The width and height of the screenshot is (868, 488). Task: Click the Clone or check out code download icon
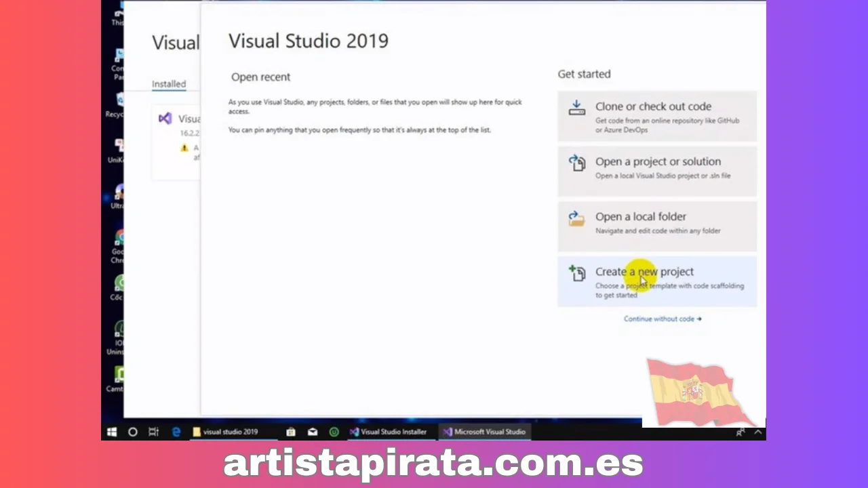click(577, 108)
